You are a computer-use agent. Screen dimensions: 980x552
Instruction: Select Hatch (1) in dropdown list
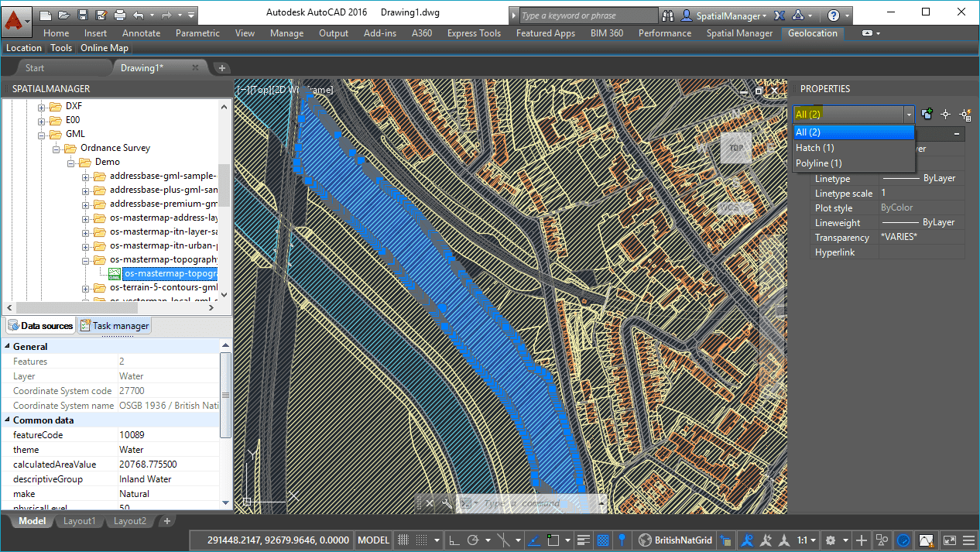coord(854,147)
